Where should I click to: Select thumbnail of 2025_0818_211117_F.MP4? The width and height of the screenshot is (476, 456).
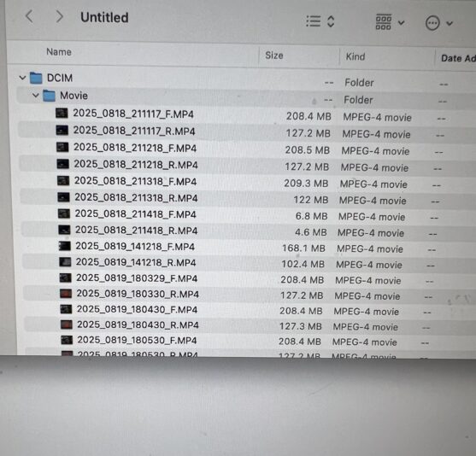(62, 114)
